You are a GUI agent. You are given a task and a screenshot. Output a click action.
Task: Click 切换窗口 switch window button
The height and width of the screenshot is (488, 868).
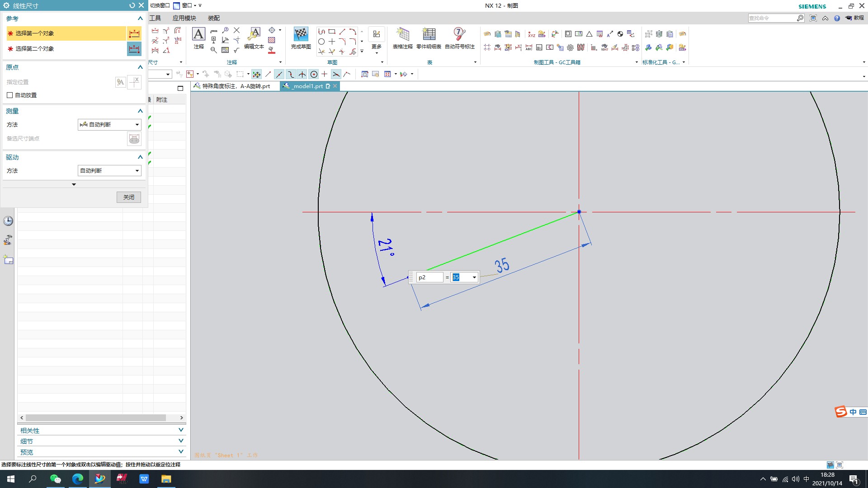[160, 5]
